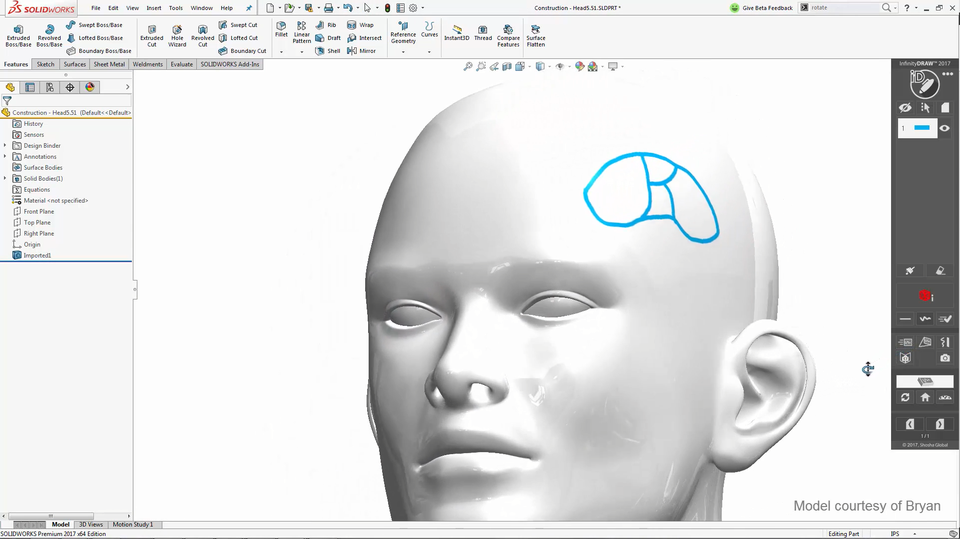Viewport: 960px width, 539px height.
Task: Activate the Shell feature
Action: [327, 51]
